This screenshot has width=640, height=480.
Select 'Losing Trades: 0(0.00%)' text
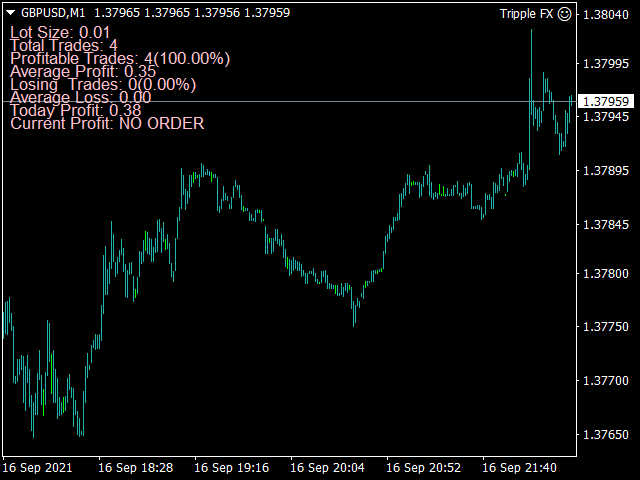[x=103, y=84]
